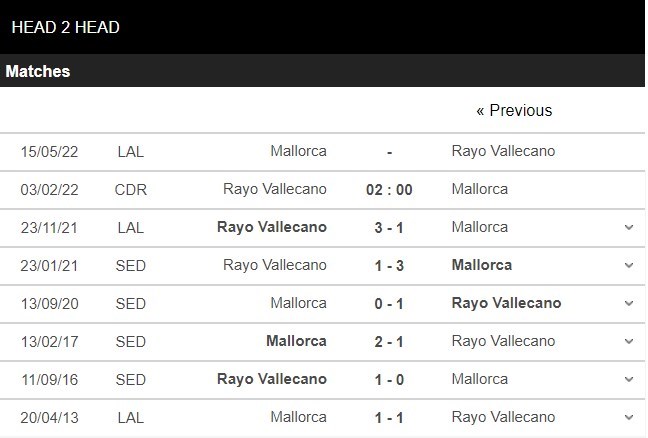
Task: Click the 1 - 0 score result
Action: (389, 380)
